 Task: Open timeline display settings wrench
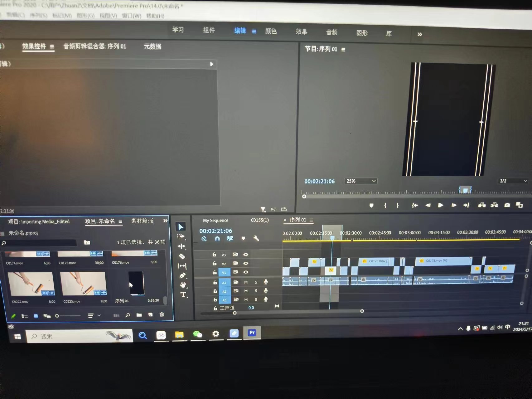tap(256, 239)
